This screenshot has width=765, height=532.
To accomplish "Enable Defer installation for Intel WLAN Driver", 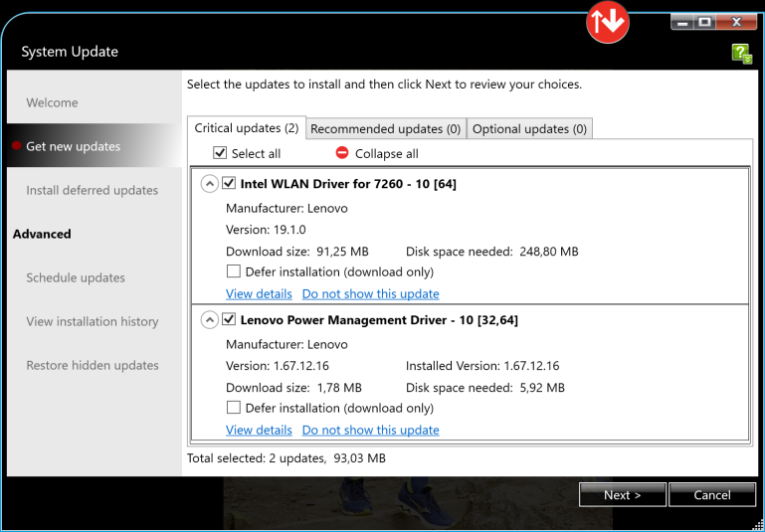I will tap(233, 271).
